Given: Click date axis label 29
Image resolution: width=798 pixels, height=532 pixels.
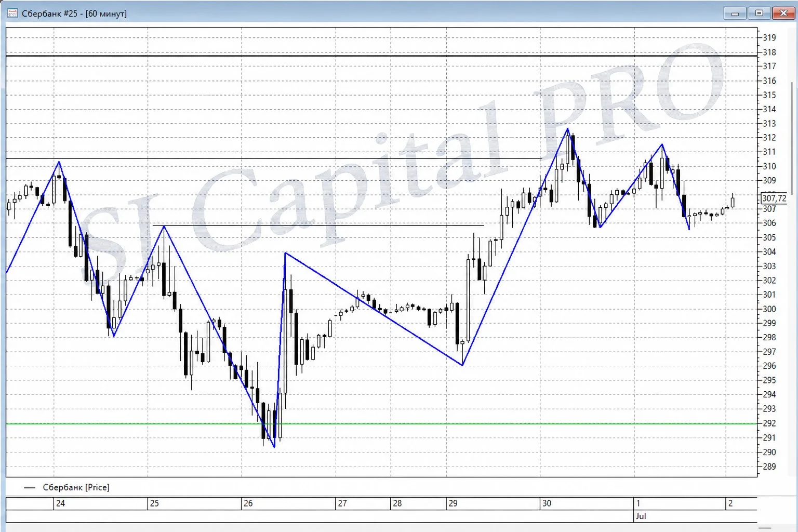Looking at the screenshot, I should coord(453,503).
